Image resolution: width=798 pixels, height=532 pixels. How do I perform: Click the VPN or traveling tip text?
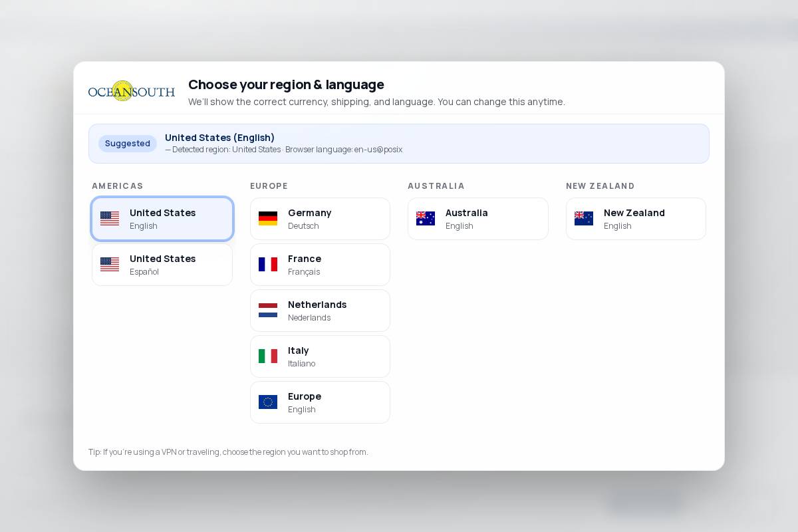pos(228,452)
